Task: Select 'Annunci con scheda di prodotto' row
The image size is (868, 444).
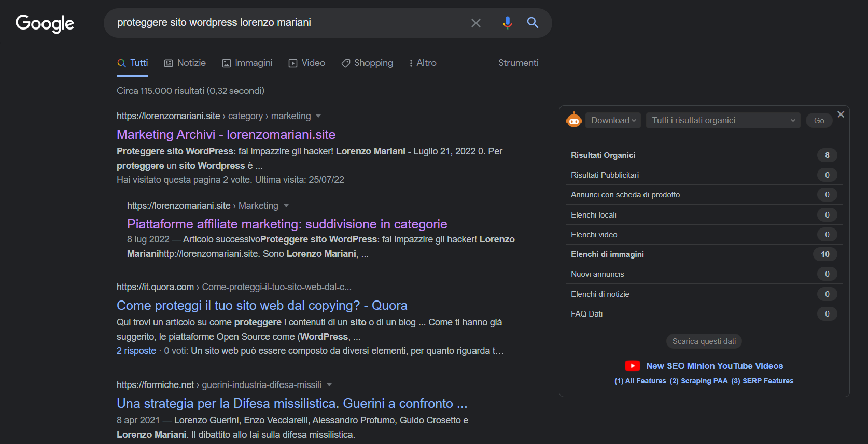Action: pyautogui.click(x=704, y=195)
